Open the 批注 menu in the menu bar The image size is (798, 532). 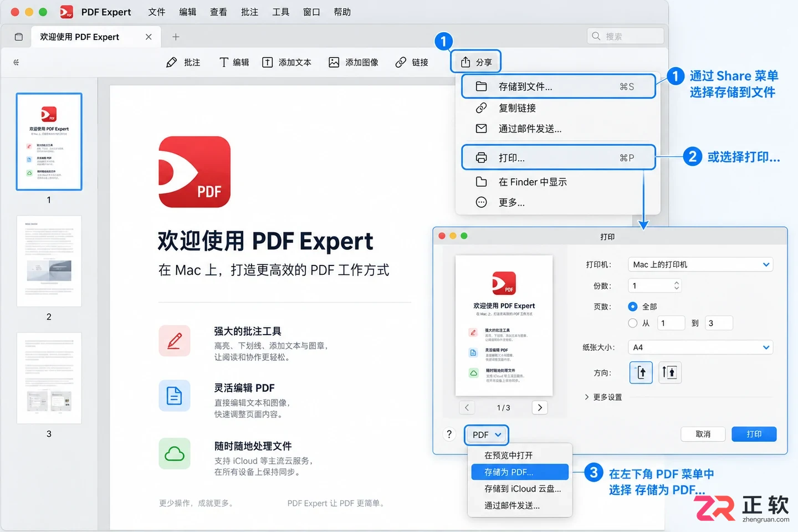tap(249, 12)
